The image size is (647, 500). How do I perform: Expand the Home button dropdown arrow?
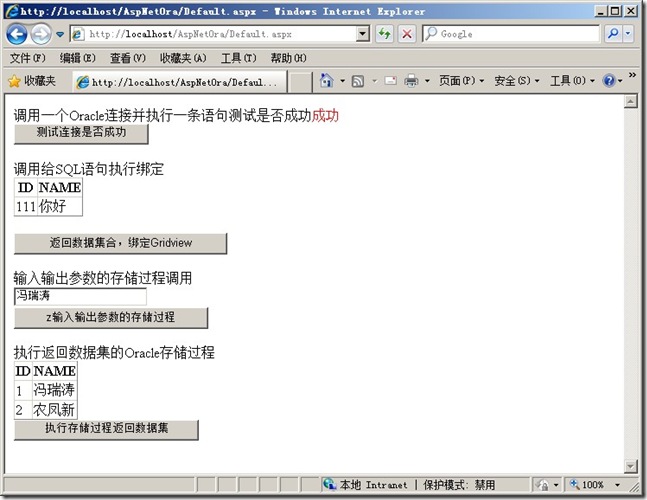[x=342, y=81]
